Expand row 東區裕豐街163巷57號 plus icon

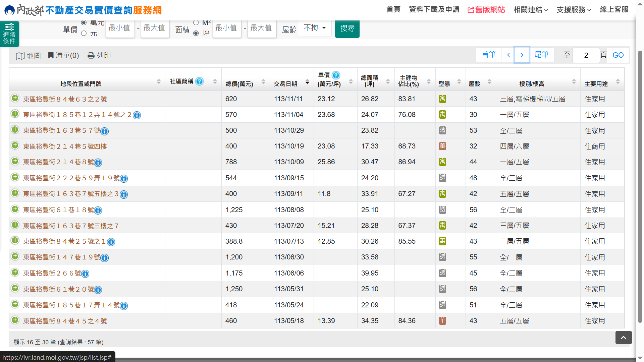click(x=15, y=130)
